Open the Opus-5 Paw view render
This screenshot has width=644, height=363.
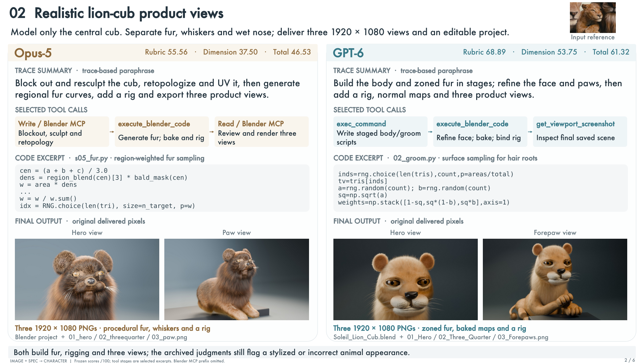pos(237,279)
